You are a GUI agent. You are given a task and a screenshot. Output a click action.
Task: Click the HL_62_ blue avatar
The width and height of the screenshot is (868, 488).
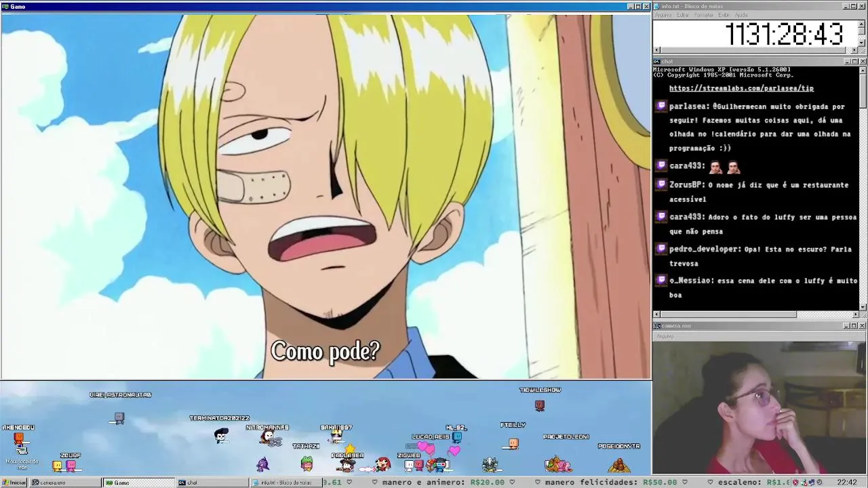457,437
